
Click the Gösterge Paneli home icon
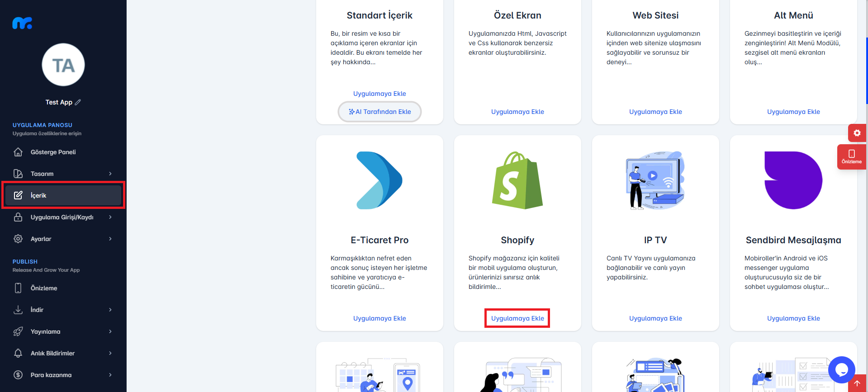18,152
